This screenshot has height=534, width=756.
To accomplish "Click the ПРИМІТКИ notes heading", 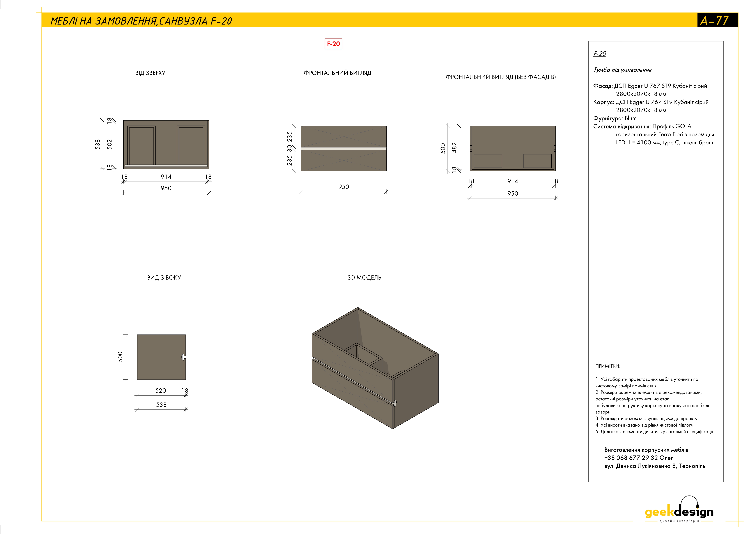I will (x=607, y=366).
